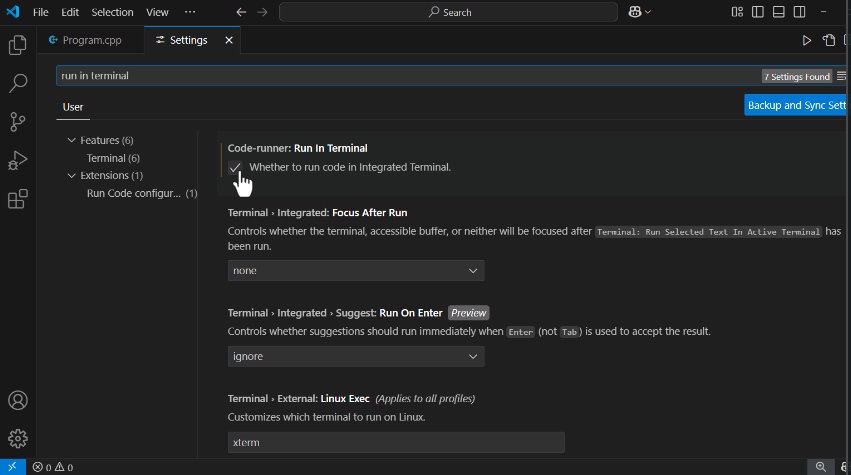The height and width of the screenshot is (475, 851).
Task: Click the Open Settings (JSON) icon
Action: 829,40
